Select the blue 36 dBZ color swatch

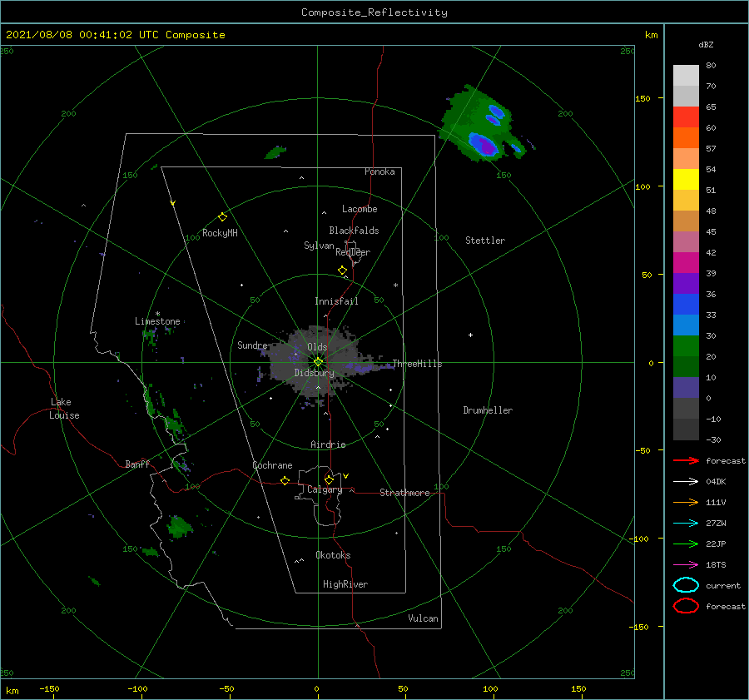click(686, 304)
